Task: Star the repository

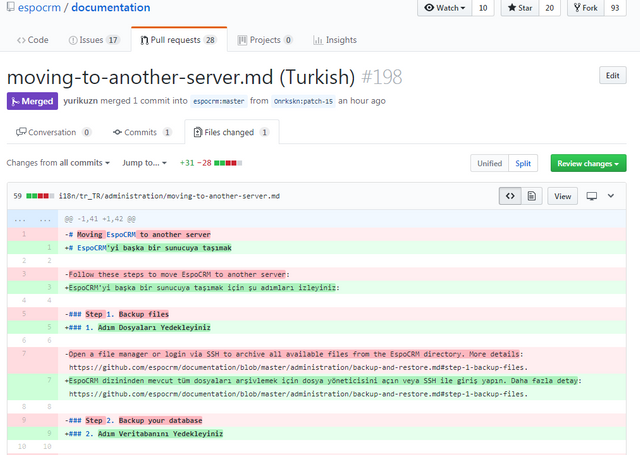Action: pos(520,8)
